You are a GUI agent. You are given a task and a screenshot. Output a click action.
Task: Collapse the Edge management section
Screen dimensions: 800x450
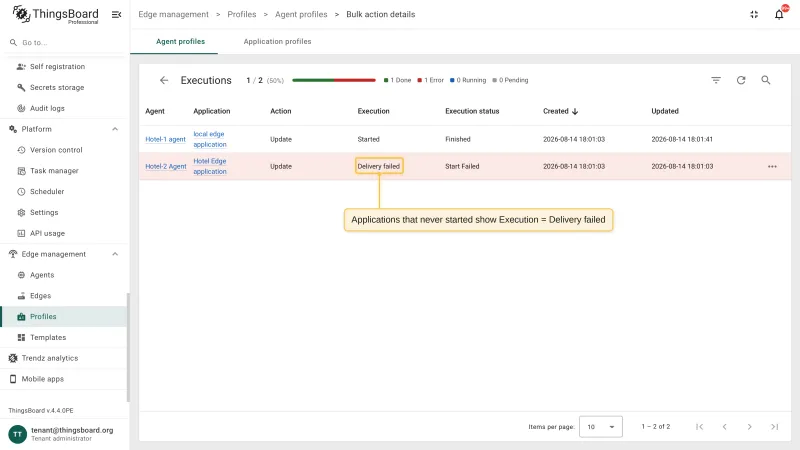coord(115,254)
